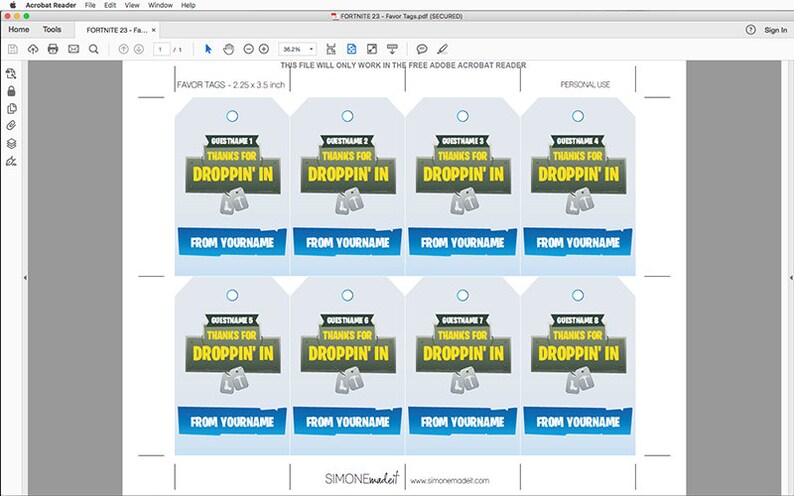The height and width of the screenshot is (496, 794).
Task: Edit the GUESTNAME 3 field
Action: click(x=462, y=141)
